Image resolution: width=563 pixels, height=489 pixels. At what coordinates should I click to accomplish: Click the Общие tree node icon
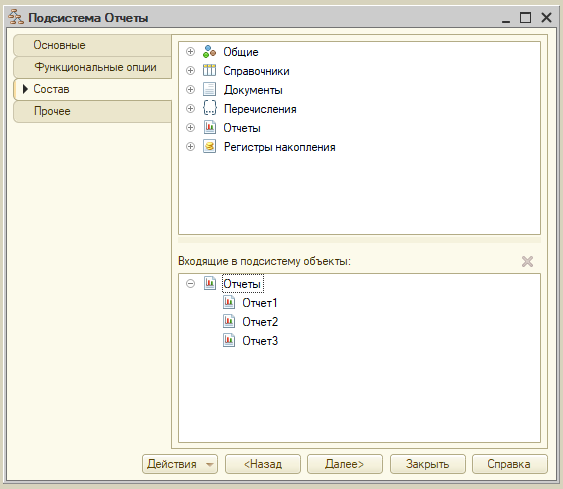point(209,52)
